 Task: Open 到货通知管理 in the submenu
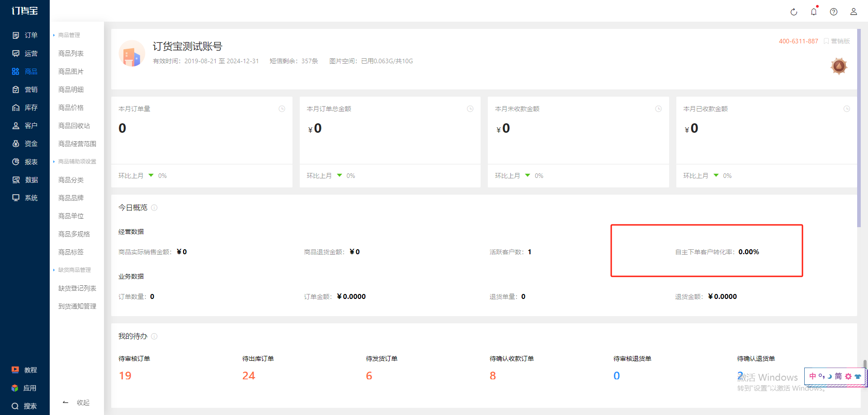pos(77,306)
